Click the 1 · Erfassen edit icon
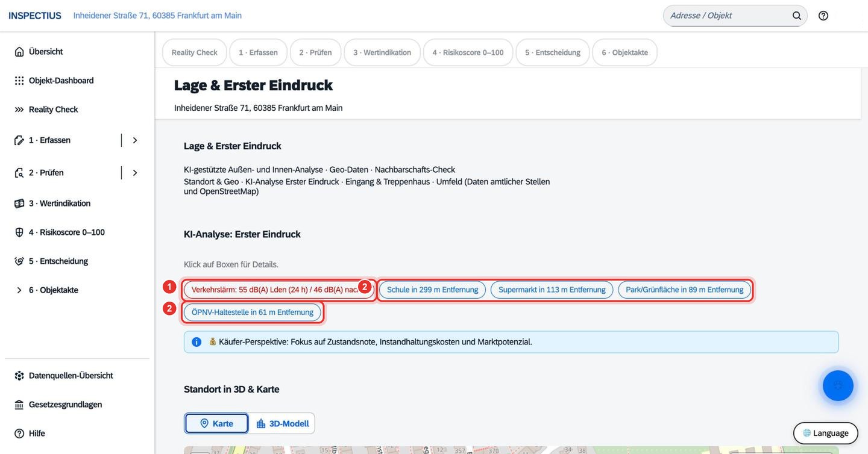This screenshot has width=868, height=454. [x=19, y=140]
